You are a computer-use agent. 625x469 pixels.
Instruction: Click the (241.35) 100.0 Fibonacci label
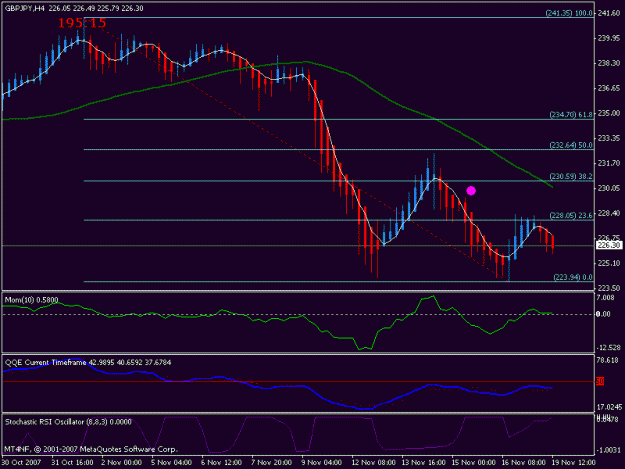click(x=569, y=13)
